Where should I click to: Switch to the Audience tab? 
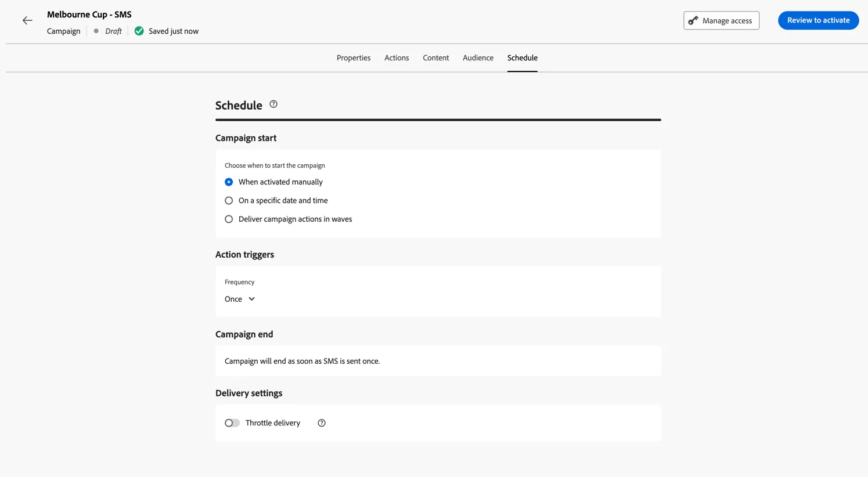point(478,58)
